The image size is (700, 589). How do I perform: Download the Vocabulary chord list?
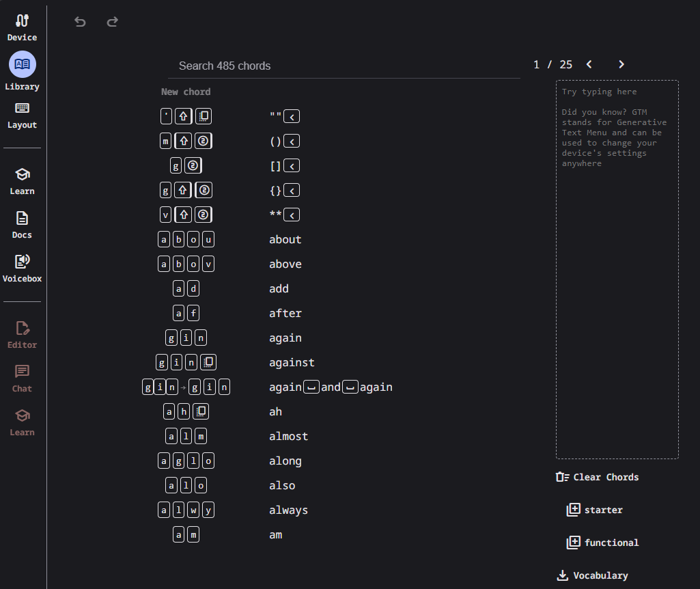(592, 575)
